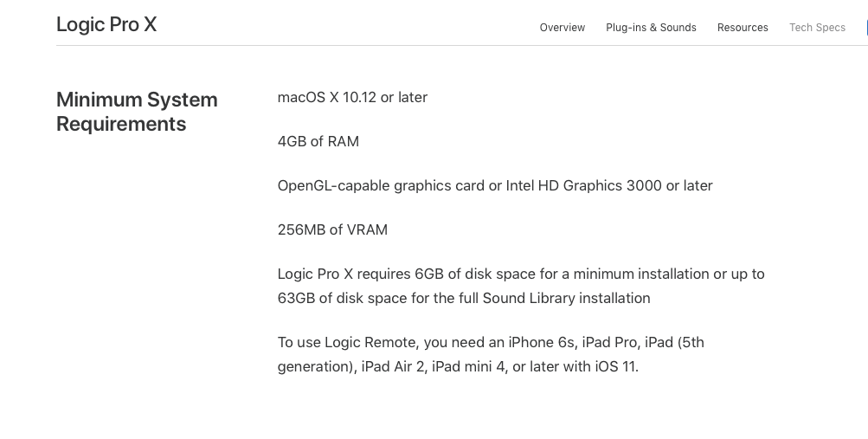Click the iOS 11 text
Viewport: 868px width, 439px height.
tap(615, 366)
